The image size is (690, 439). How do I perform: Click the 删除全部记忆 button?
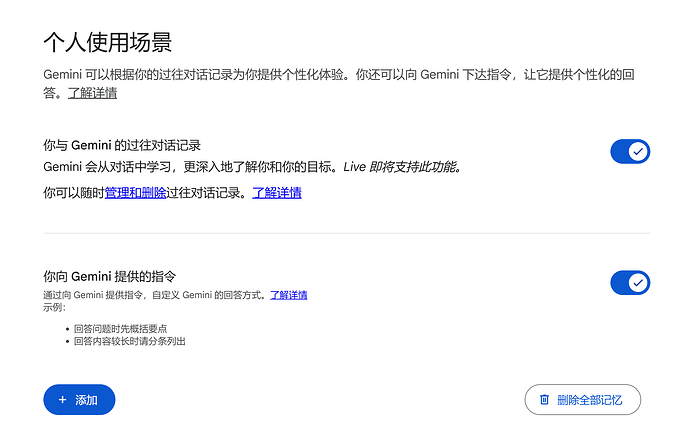[x=582, y=399]
